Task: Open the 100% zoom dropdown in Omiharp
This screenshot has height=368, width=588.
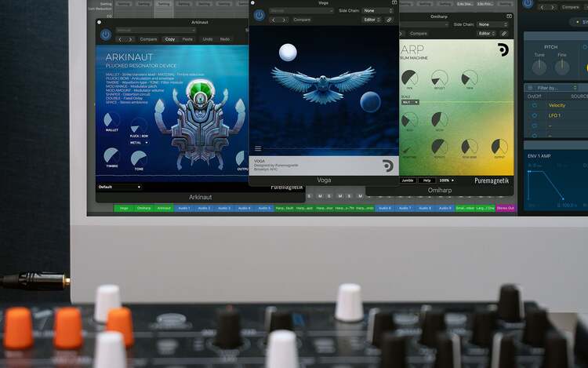Action: [x=447, y=180]
